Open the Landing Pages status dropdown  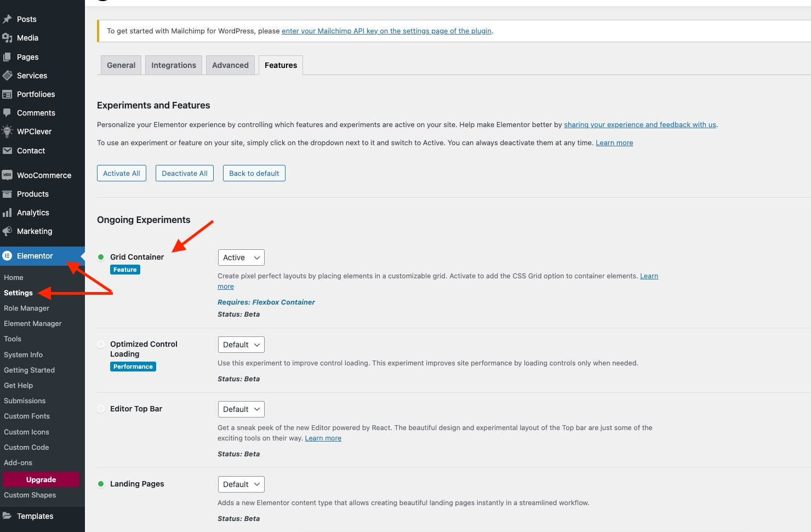(241, 484)
